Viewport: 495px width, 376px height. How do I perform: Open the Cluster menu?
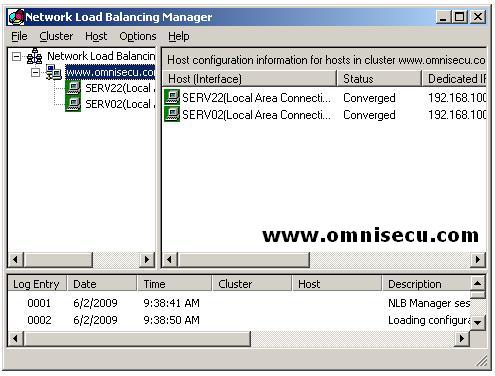click(56, 36)
